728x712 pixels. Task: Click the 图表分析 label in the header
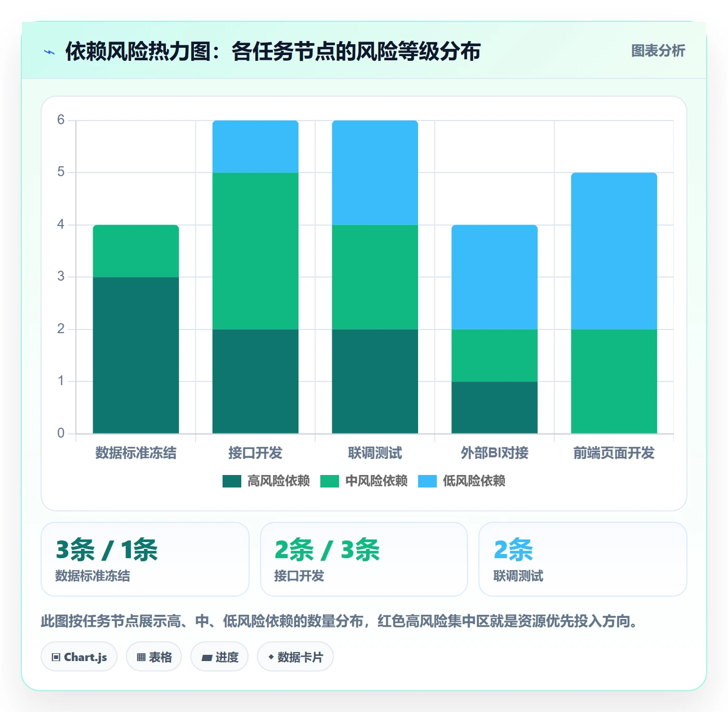coord(658,51)
